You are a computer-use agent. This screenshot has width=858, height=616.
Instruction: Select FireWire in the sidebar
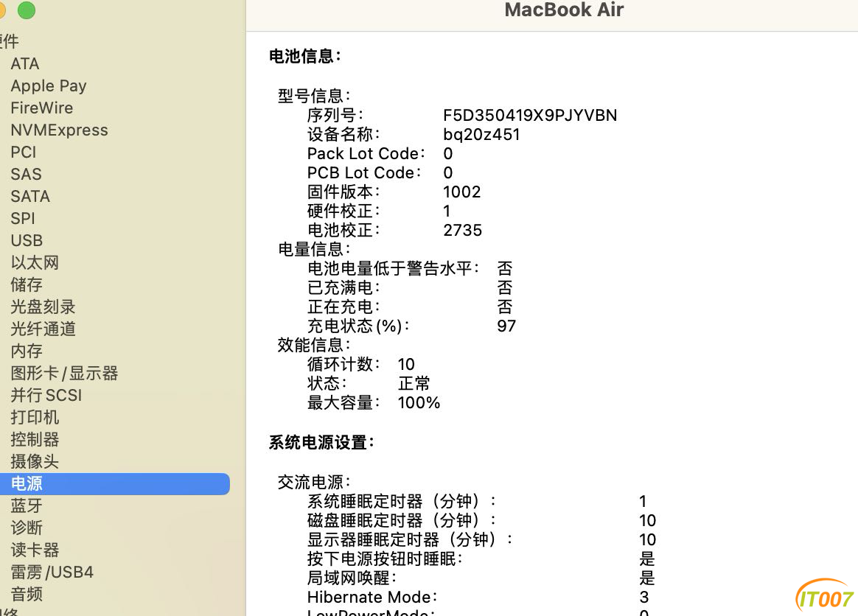click(x=41, y=108)
